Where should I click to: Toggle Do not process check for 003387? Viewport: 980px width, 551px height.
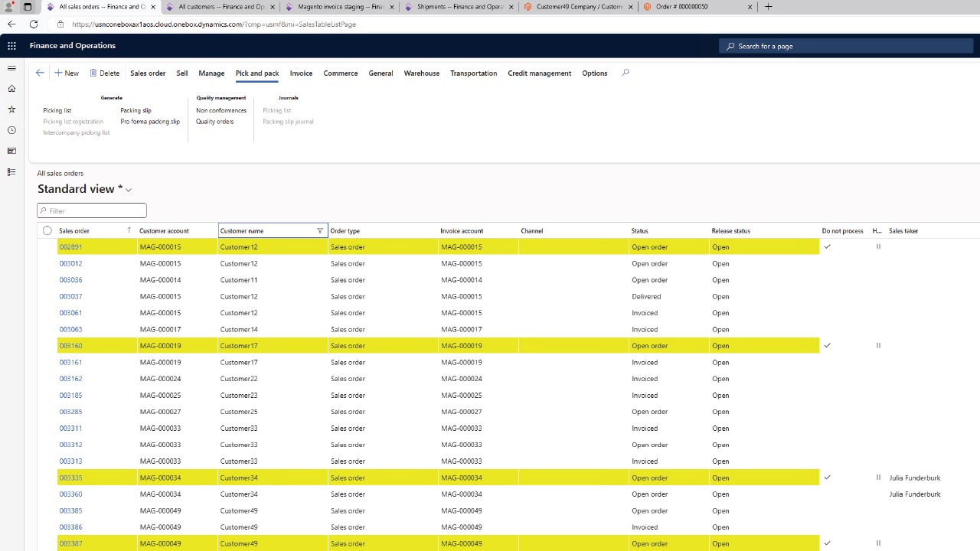tap(827, 543)
